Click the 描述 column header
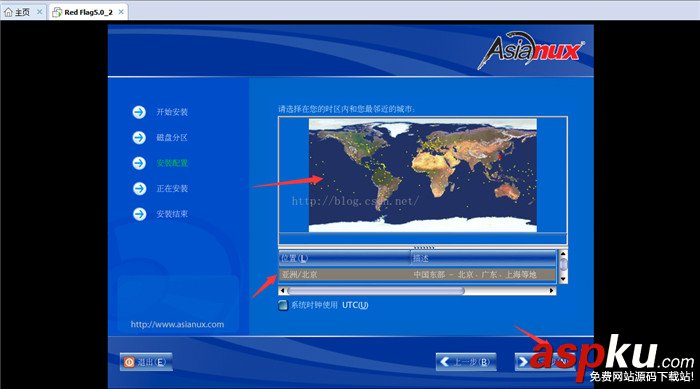 pyautogui.click(x=483, y=259)
